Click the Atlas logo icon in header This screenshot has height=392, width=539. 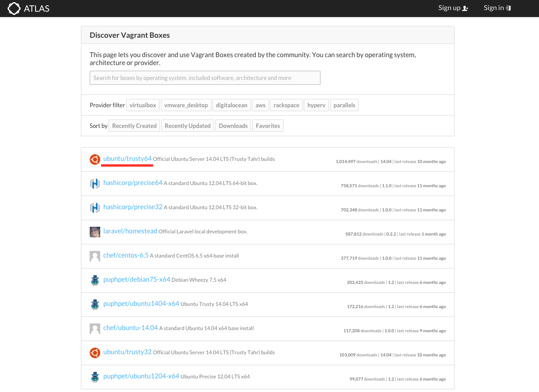pyautogui.click(x=14, y=8)
